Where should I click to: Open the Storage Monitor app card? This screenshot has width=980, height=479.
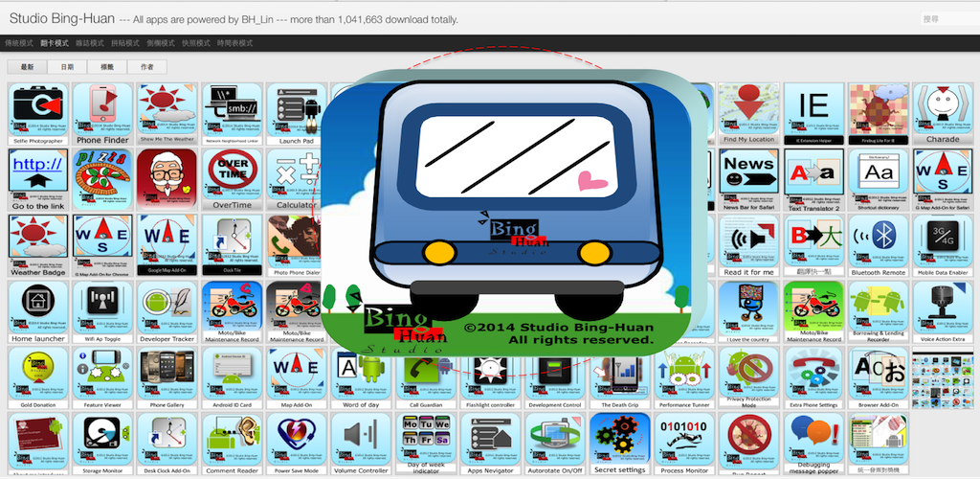(103, 444)
